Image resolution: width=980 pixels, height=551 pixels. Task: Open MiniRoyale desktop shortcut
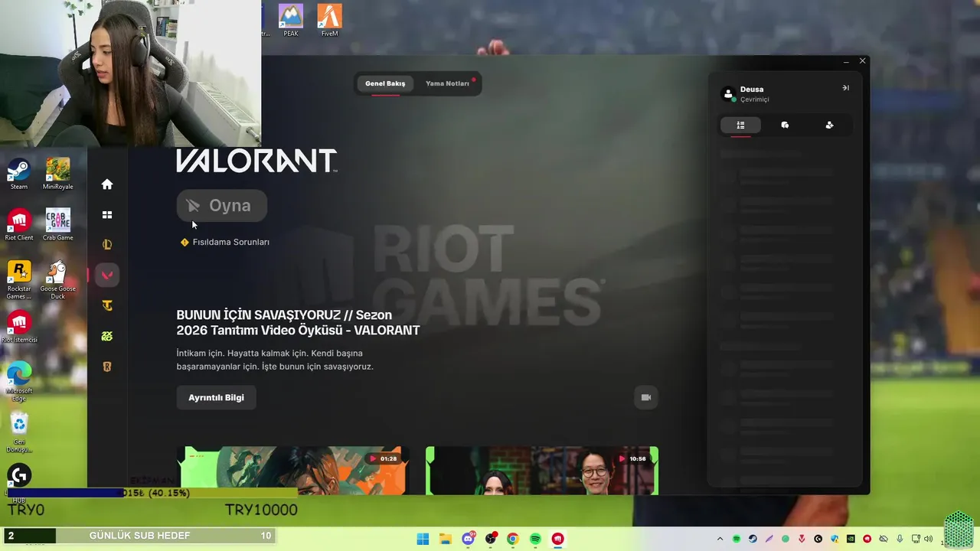[57, 174]
